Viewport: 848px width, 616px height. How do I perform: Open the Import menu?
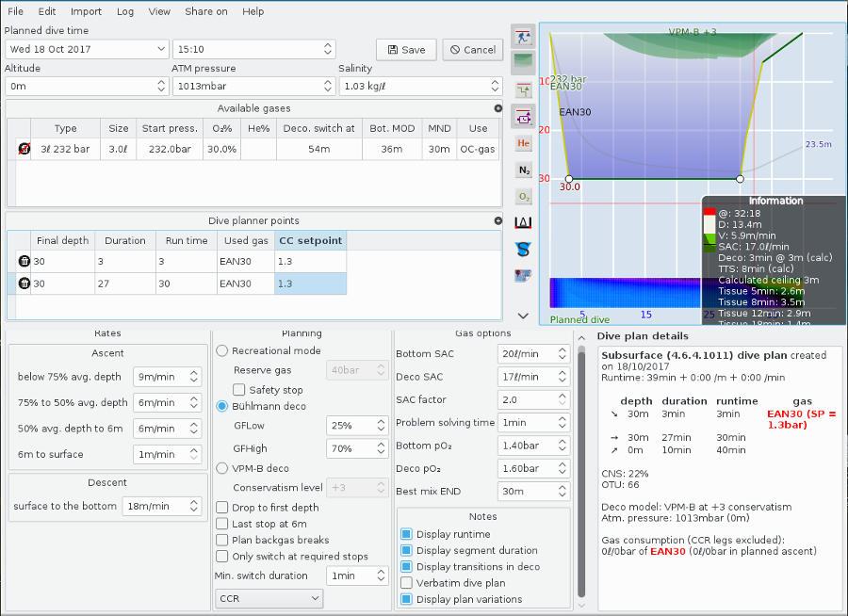pyautogui.click(x=86, y=11)
